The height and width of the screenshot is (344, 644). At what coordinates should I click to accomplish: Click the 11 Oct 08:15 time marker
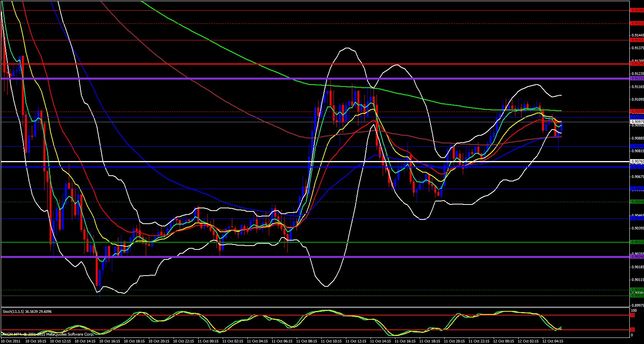pyautogui.click(x=307, y=341)
